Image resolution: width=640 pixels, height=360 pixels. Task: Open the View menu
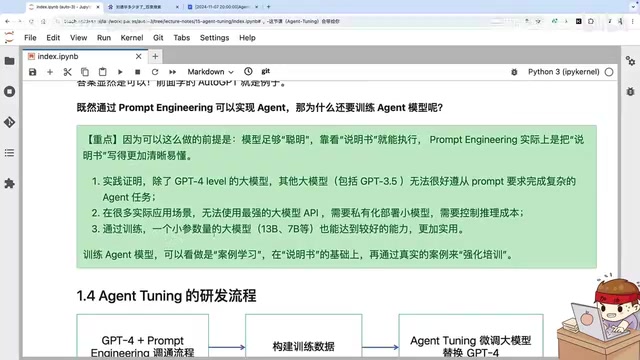tap(78, 38)
